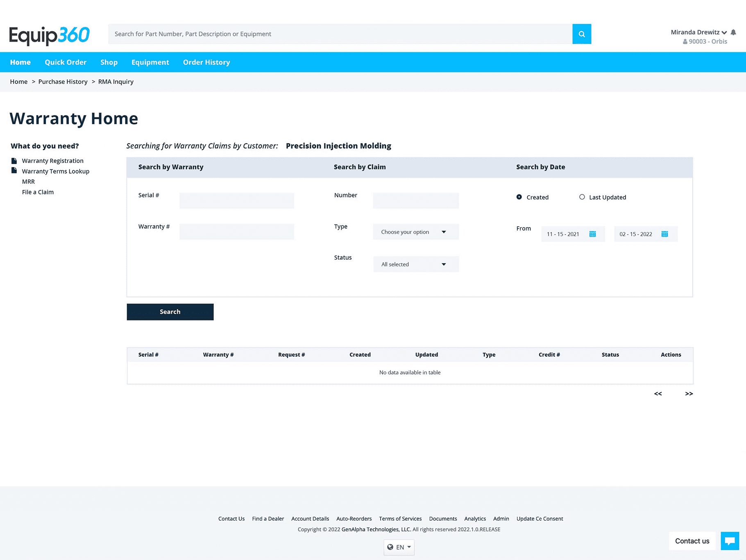Click the Home breadcrumb link

click(x=19, y=81)
